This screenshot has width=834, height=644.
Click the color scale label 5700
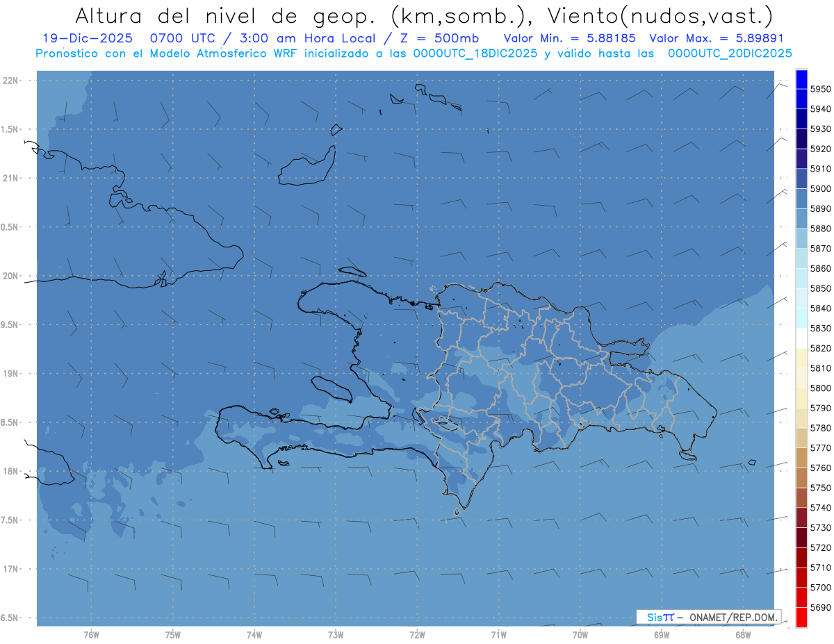(x=820, y=588)
